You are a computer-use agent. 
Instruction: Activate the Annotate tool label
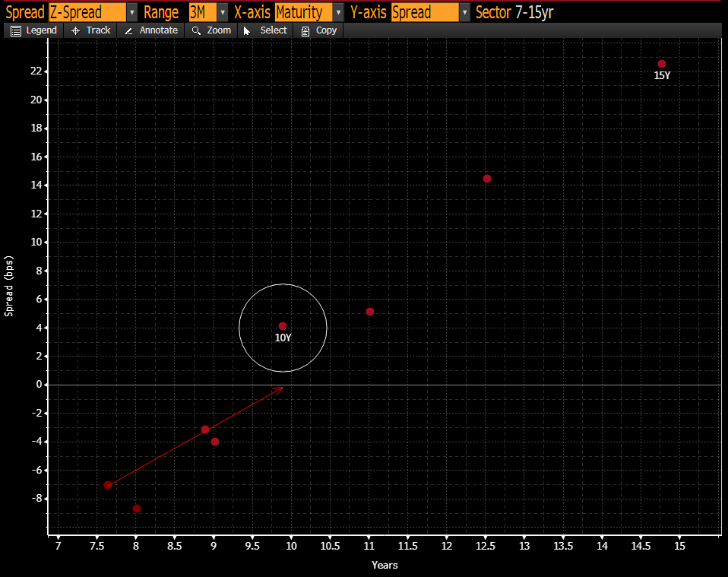pos(159,30)
